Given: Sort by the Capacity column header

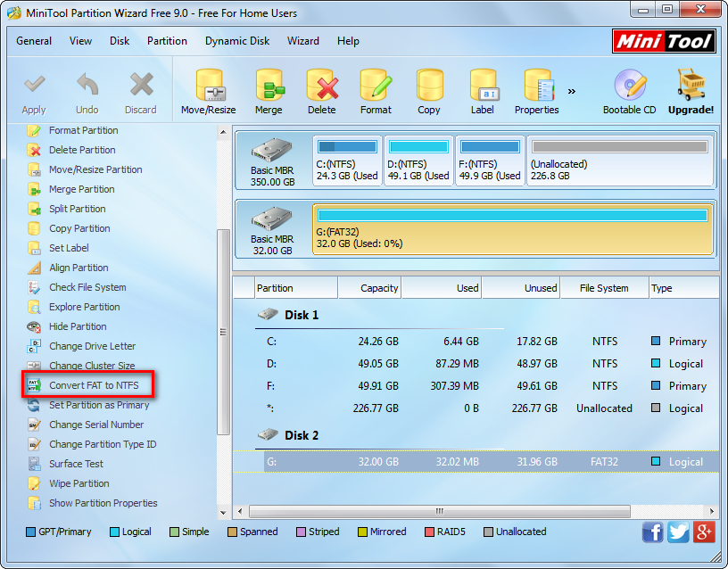Looking at the screenshot, I should [369, 288].
